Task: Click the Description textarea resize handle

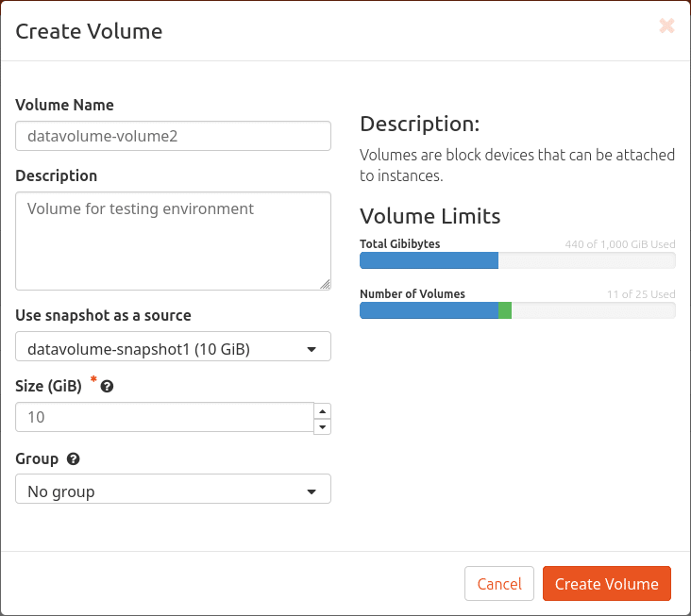Action: coord(325,284)
